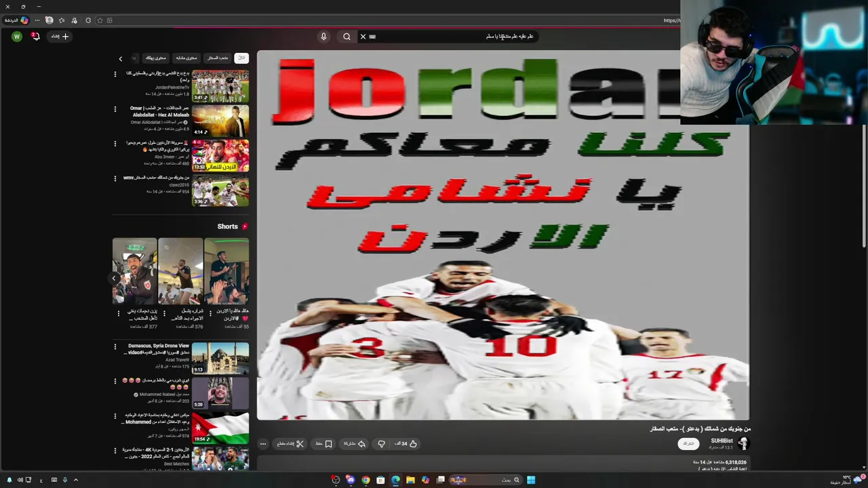Open the Short with 55 ألف views
868x488 pixels.
coord(226,271)
